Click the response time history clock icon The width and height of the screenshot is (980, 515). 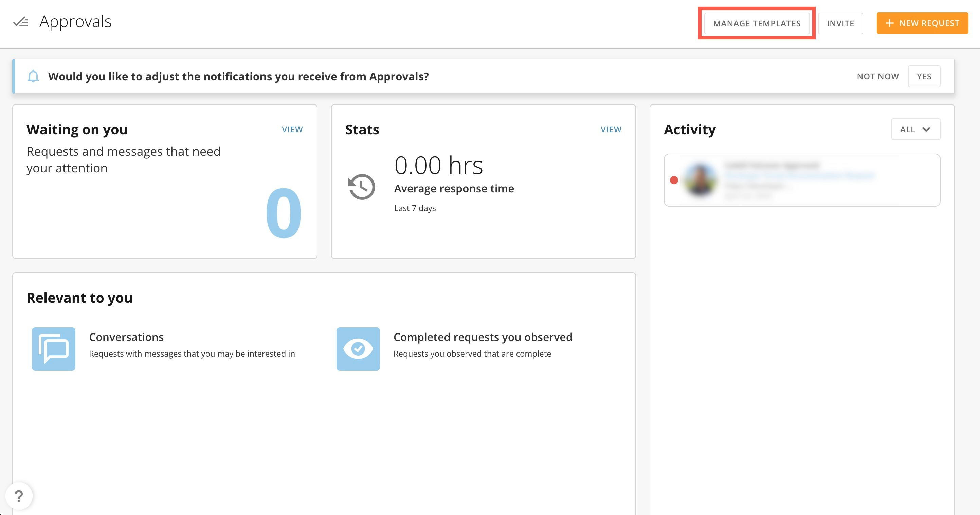[x=361, y=187]
